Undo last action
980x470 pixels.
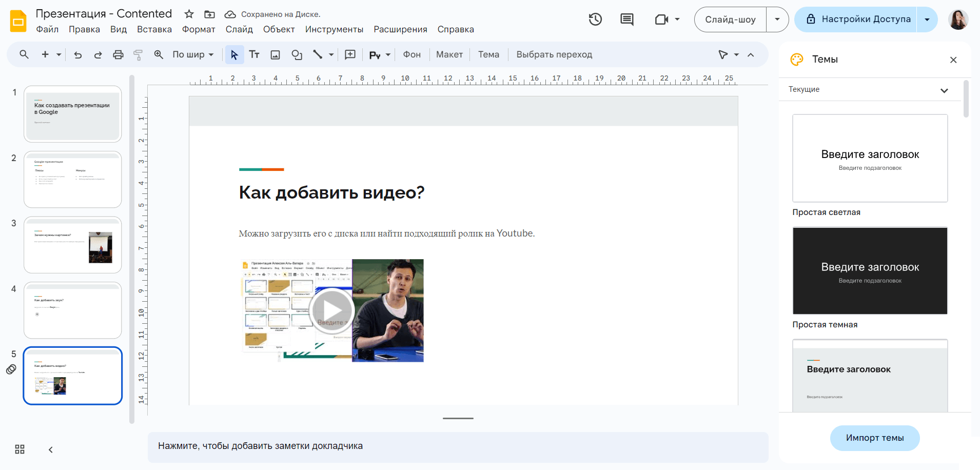pos(78,54)
